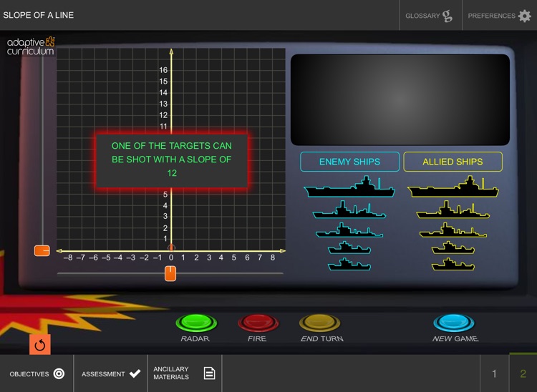Screen dimensions: 537x392
Task: Click the slope of 12 hint message
Action: point(172,160)
